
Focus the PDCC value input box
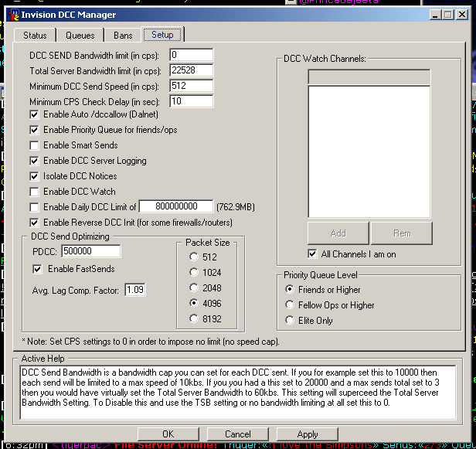click(x=90, y=251)
